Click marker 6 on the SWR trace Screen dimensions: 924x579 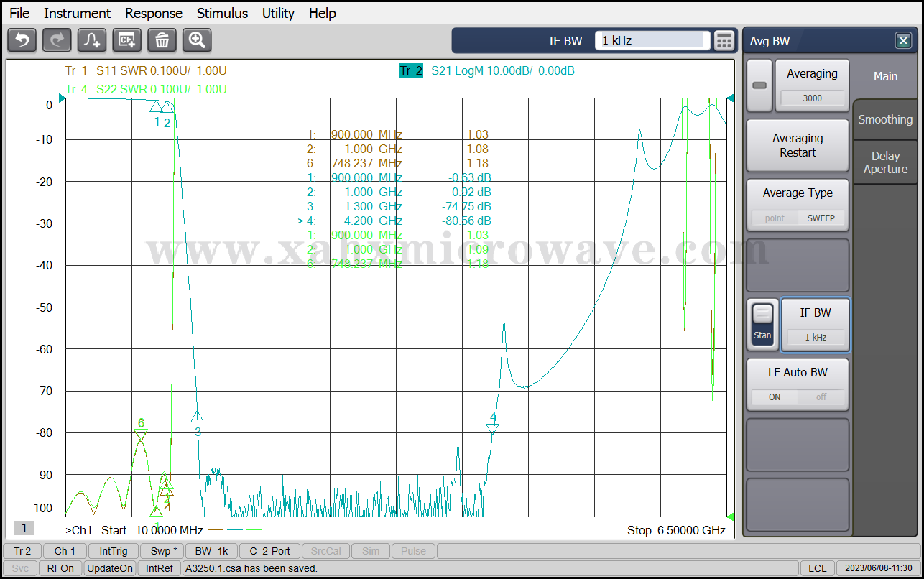coord(141,435)
